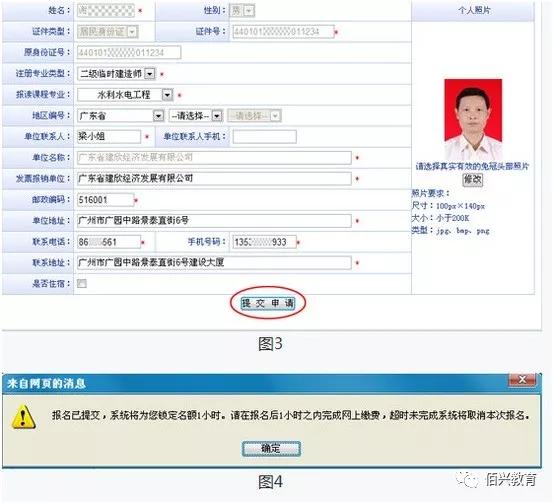This screenshot has height=504, width=554.
Task: Close the 来自网页的消息 dialog
Action: pyautogui.click(x=522, y=380)
